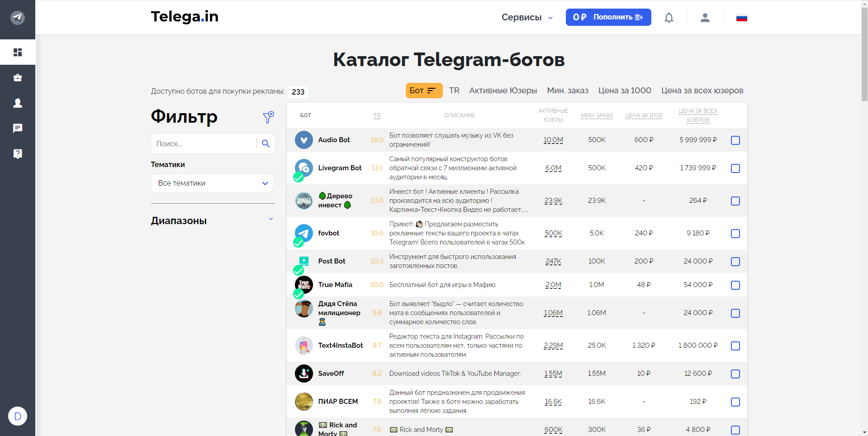Open the user profile icon in sidebar

[x=18, y=103]
